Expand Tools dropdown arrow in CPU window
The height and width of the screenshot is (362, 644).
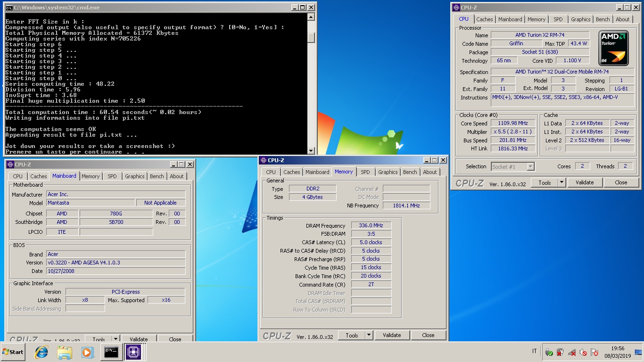click(x=561, y=182)
